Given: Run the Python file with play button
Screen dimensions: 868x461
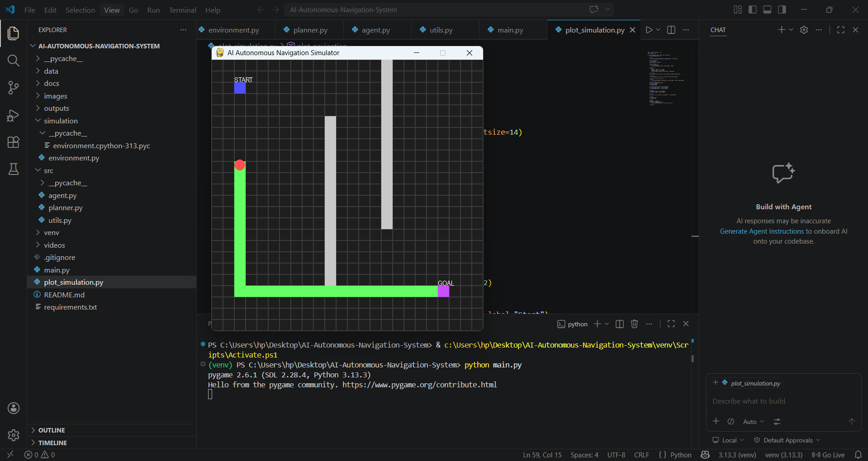Looking at the screenshot, I should click(x=649, y=30).
